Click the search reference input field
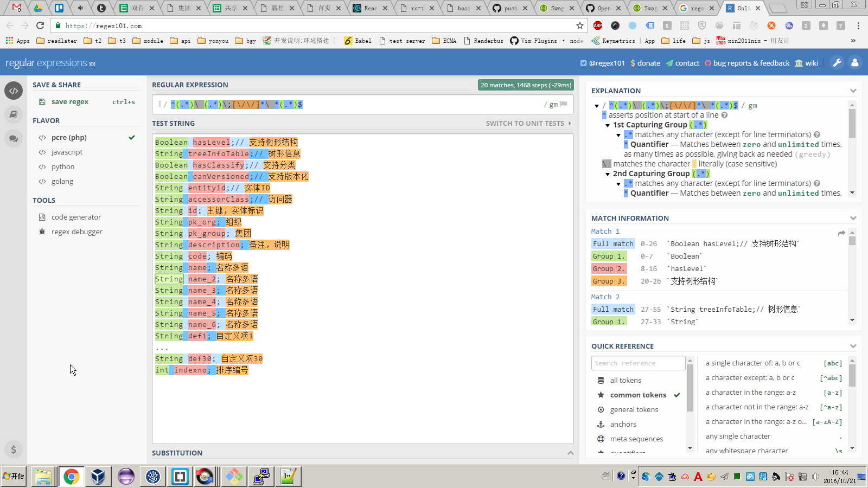The width and height of the screenshot is (868, 488). point(639,363)
